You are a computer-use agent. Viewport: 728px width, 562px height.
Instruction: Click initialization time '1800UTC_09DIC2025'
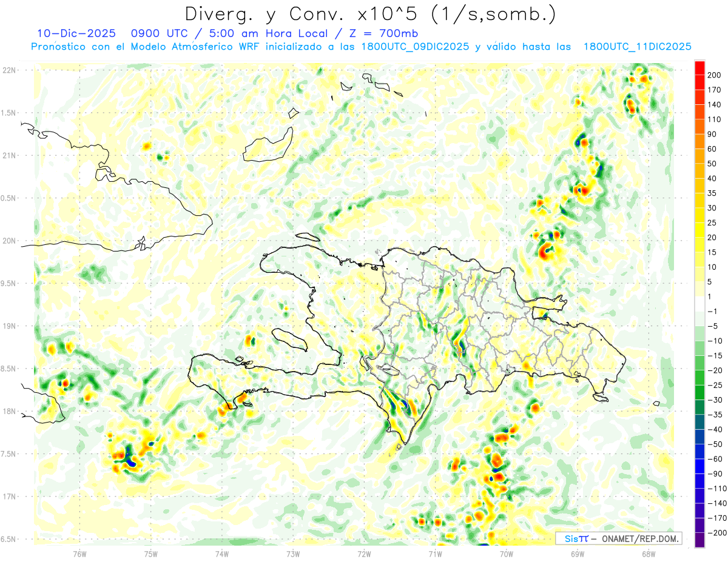click(415, 47)
